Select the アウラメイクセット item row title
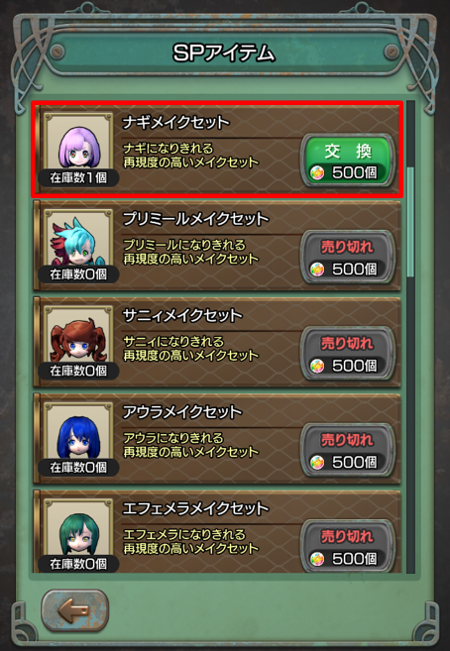 [182, 412]
